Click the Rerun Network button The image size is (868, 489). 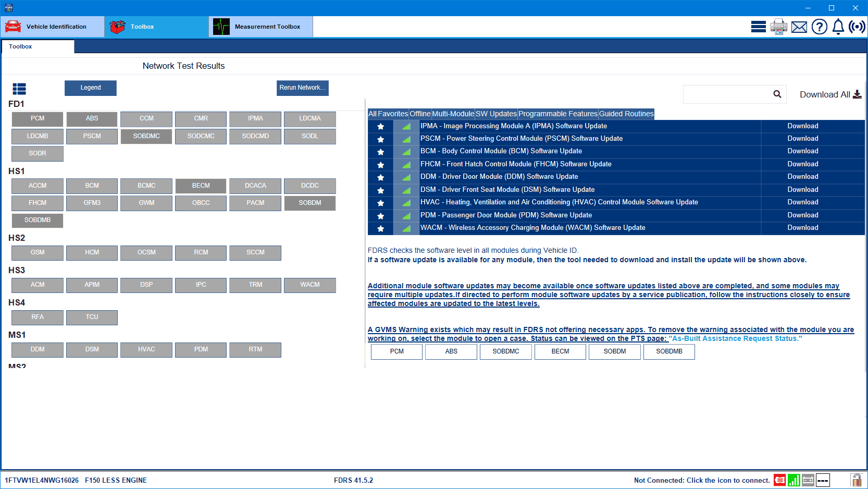(x=302, y=88)
